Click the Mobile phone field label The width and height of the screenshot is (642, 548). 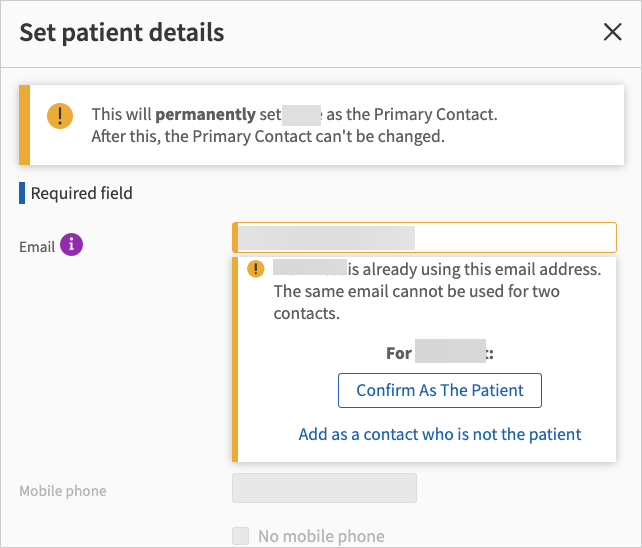[x=62, y=491]
